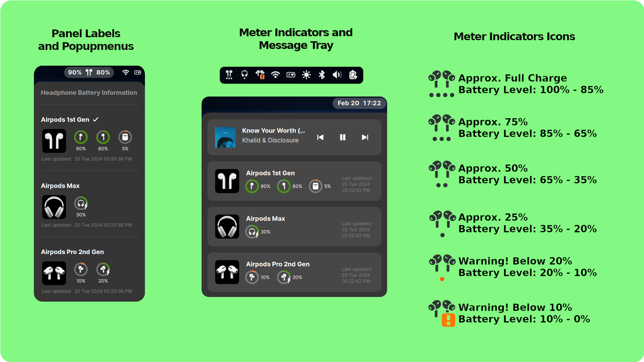Click the headphone battery meter icon
Screen dimensions: 644x362
coord(245,75)
